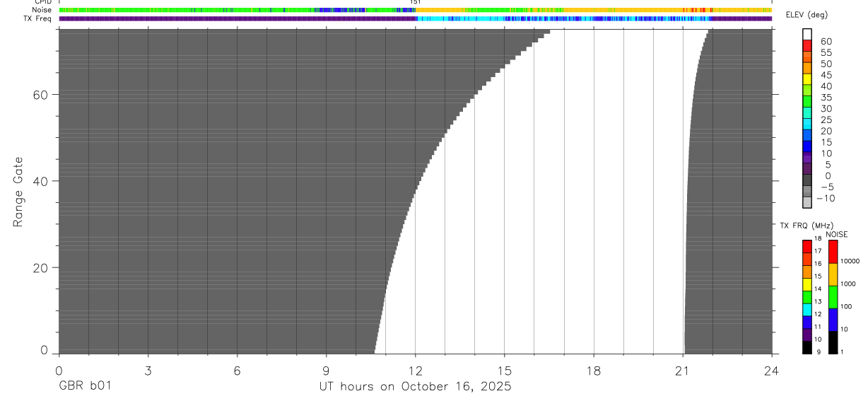
Task: Click the x-axis tick label '6'
Action: click(237, 370)
